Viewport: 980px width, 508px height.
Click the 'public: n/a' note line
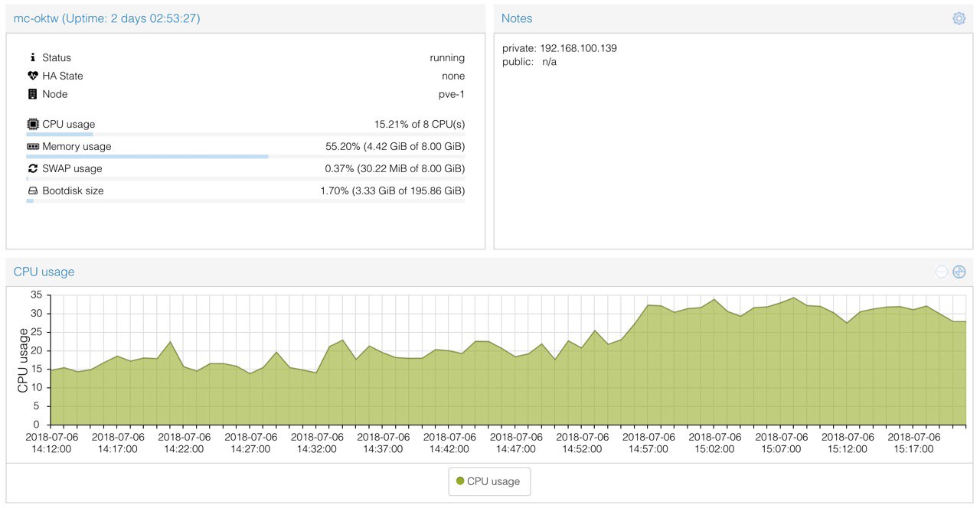pyautogui.click(x=530, y=62)
